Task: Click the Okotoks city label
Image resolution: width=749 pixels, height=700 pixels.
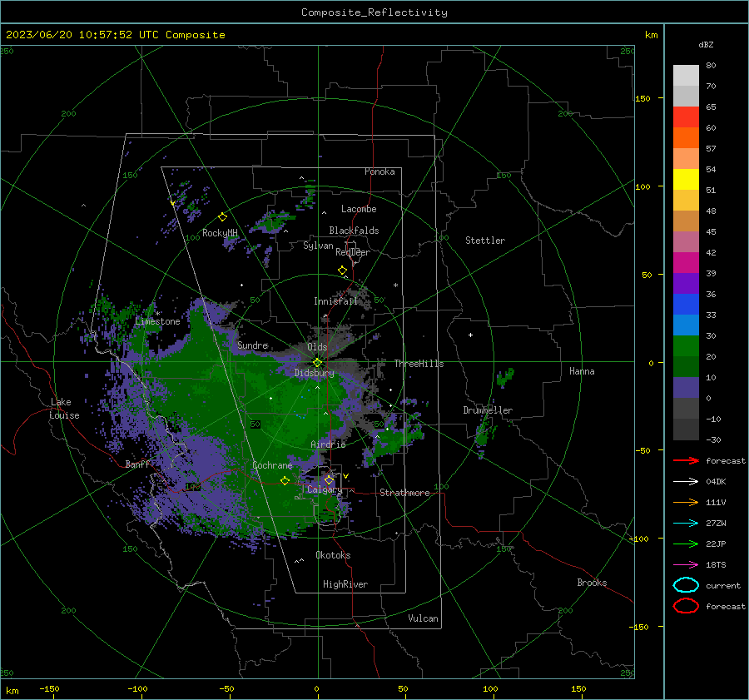Action: click(333, 555)
